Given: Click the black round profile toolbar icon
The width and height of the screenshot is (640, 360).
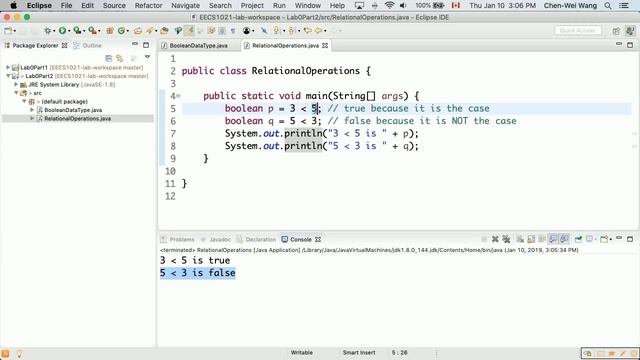Looking at the screenshot, I should pos(247,31).
